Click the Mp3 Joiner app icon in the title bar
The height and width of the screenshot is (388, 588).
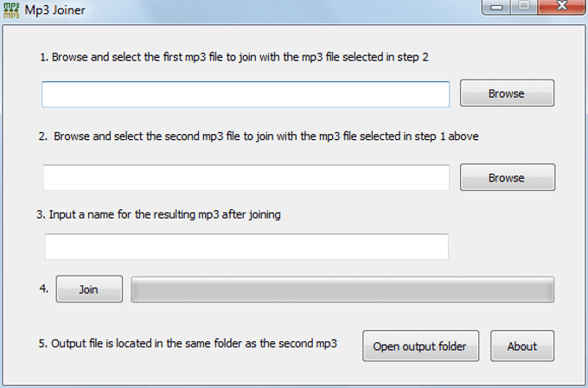(x=11, y=10)
